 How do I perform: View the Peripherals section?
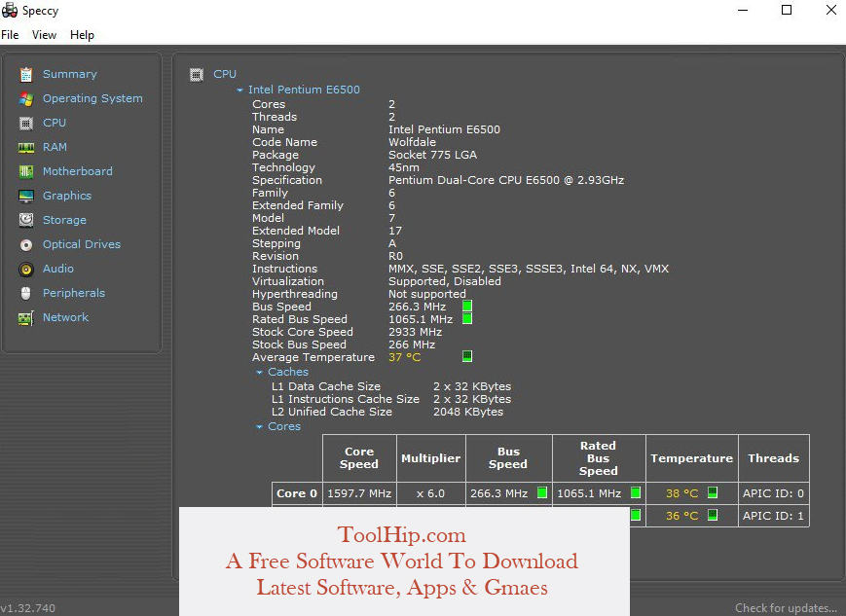point(74,293)
